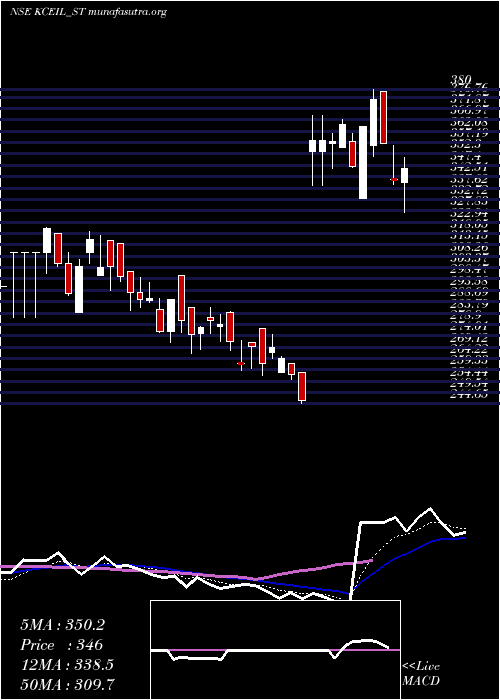This screenshot has width=500, height=700.
Task: Click the 322.94 price level label
Action: (469, 214)
